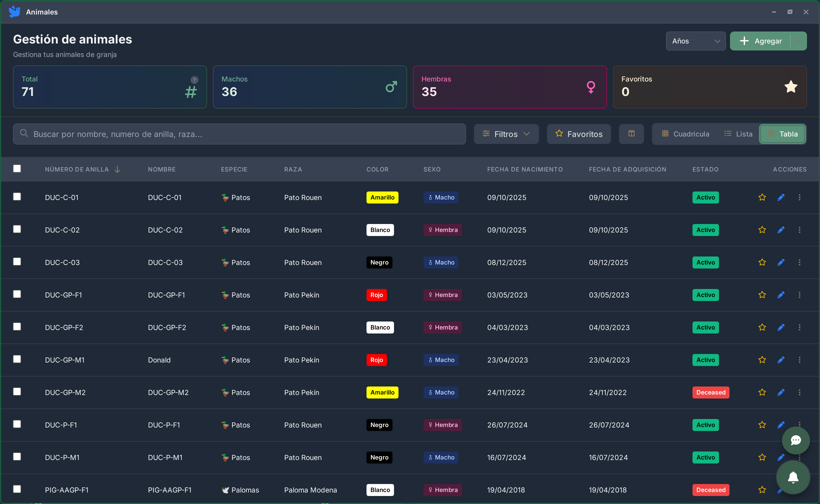Viewport: 820px width, 504px height.
Task: Check the DUC-C-02 row checkbox
Action: [17, 229]
